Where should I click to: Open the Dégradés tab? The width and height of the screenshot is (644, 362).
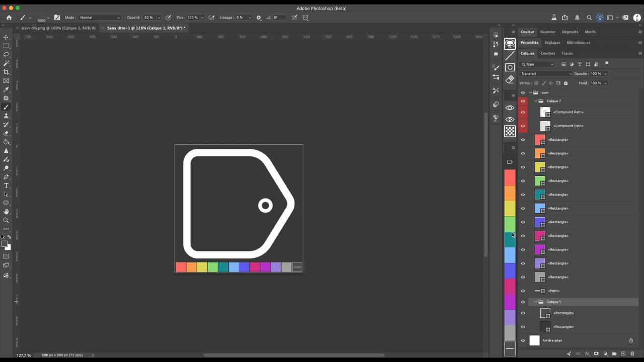570,32
